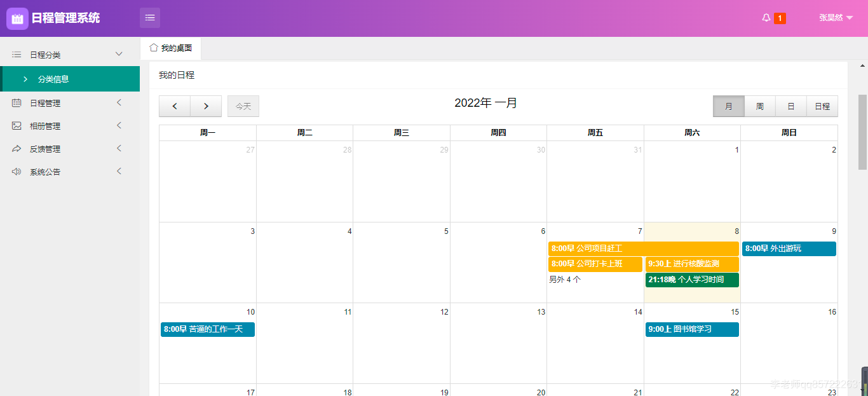The image size is (868, 396).
Task: Collapse the 日程分类 menu chevron
Action: [119, 54]
